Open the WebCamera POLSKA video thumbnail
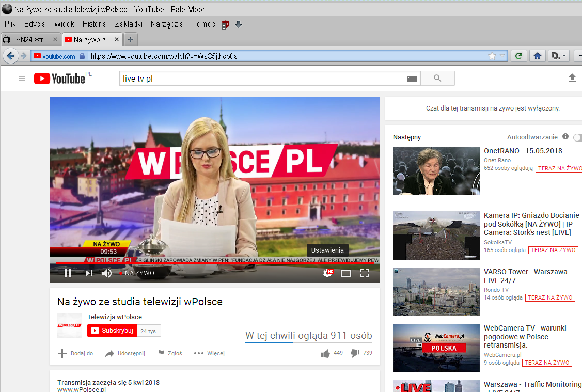The height and width of the screenshot is (392, 582). coord(436,348)
